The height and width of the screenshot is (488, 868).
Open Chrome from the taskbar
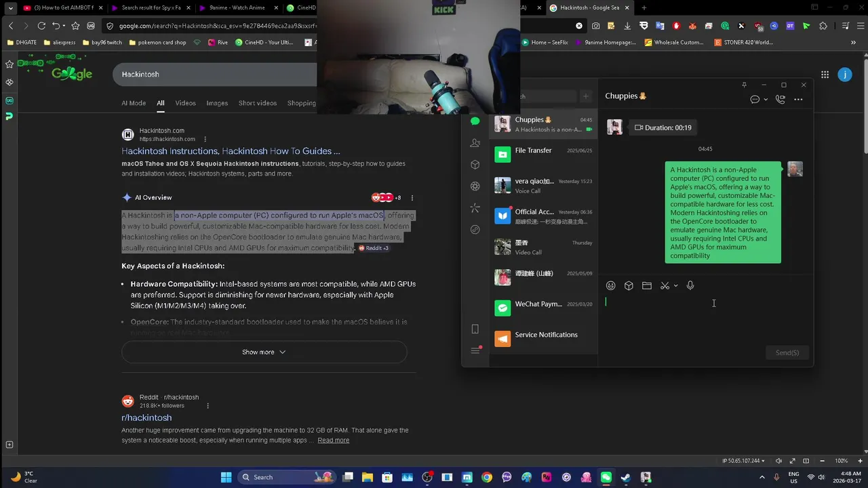coord(487,477)
